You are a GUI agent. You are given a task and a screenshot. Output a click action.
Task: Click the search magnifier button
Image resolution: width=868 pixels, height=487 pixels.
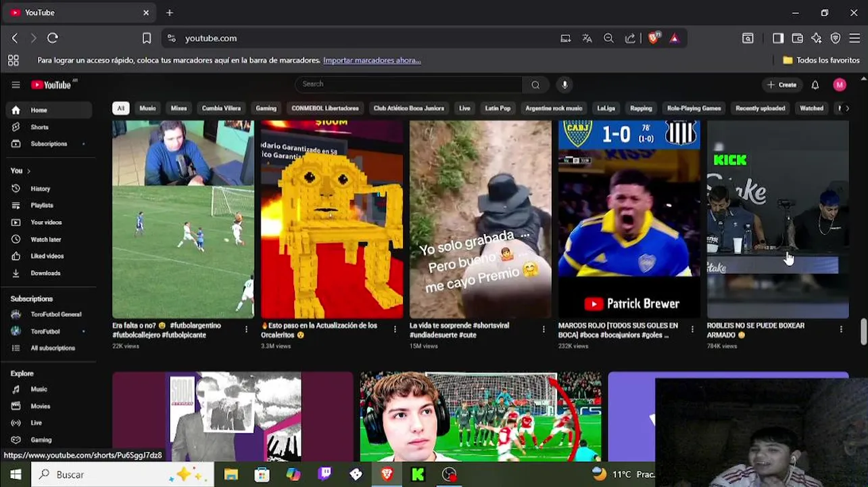[535, 85]
